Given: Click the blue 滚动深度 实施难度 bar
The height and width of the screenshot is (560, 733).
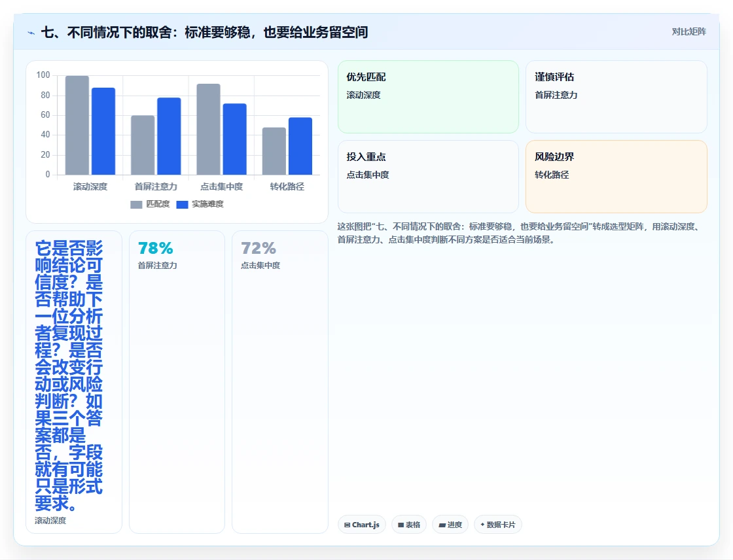Looking at the screenshot, I should [x=103, y=131].
